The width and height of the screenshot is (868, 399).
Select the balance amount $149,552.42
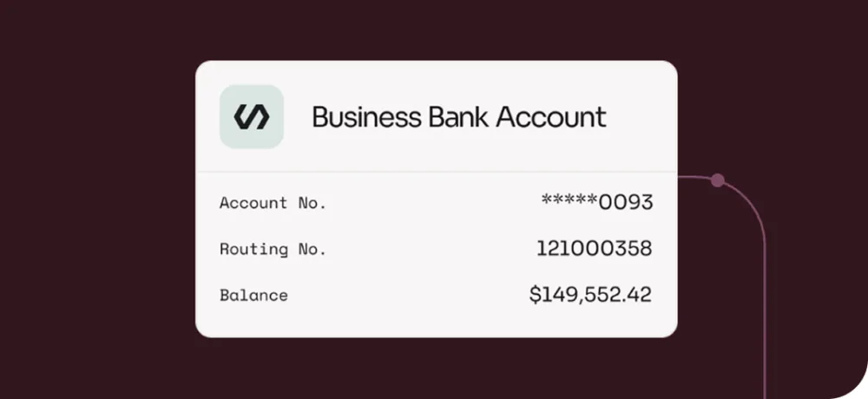pos(590,295)
